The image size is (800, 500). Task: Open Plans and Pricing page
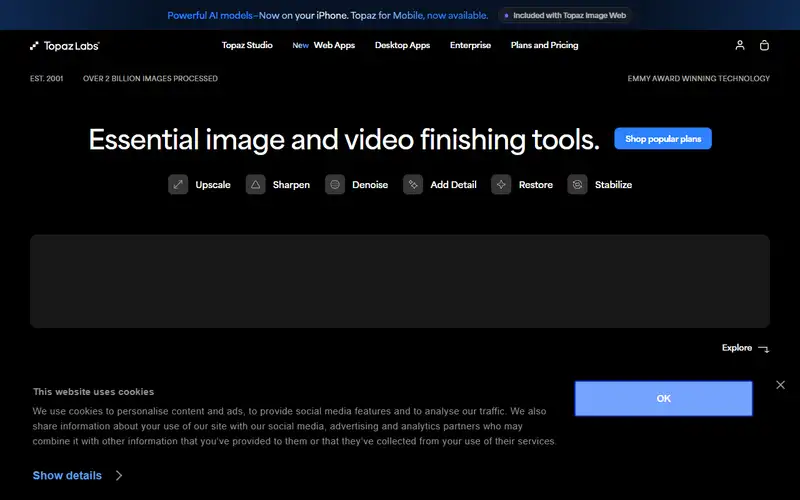pyautogui.click(x=544, y=45)
